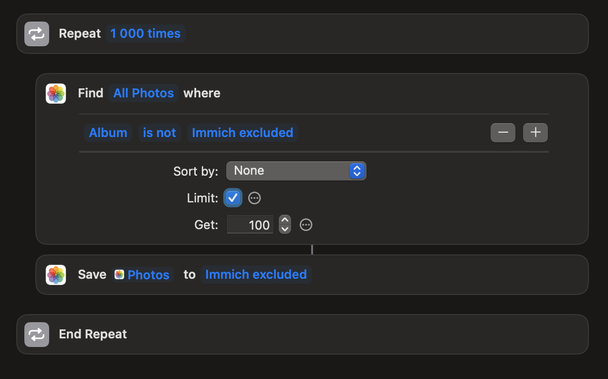Viewport: 608px width, 379px height.
Task: Open variable options beside Limit checkbox
Action: tap(254, 198)
